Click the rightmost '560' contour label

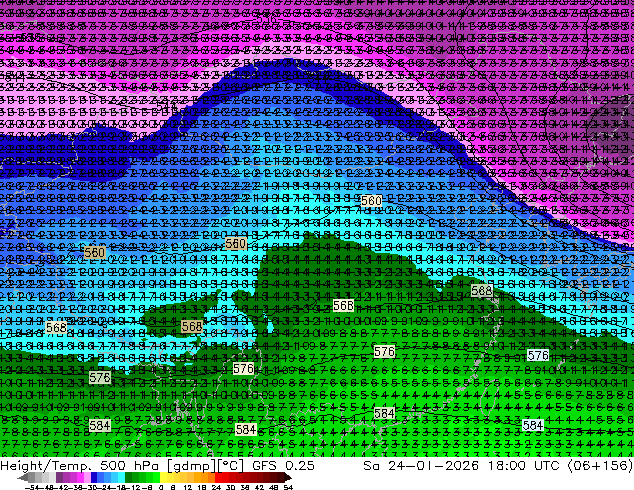[371, 201]
